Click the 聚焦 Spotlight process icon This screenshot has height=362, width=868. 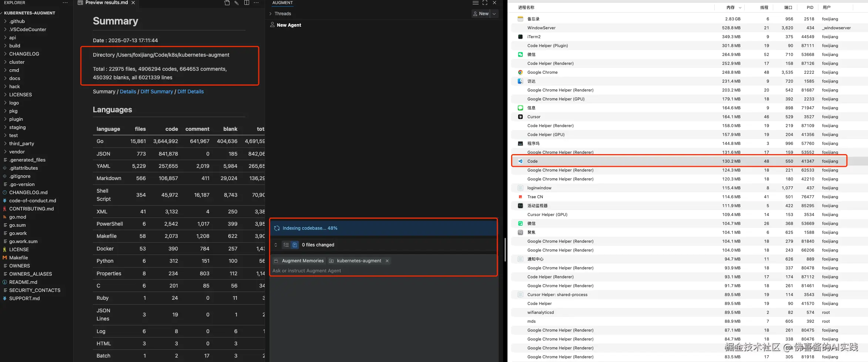coord(520,232)
